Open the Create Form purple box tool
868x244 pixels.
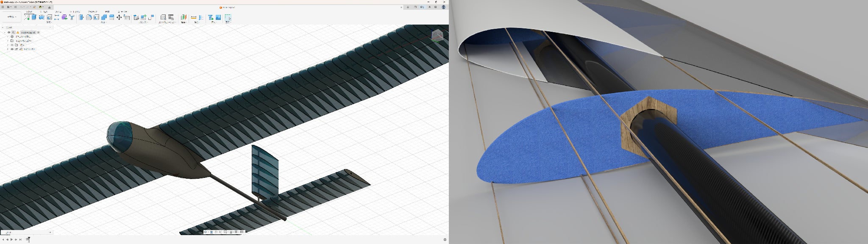[64, 17]
